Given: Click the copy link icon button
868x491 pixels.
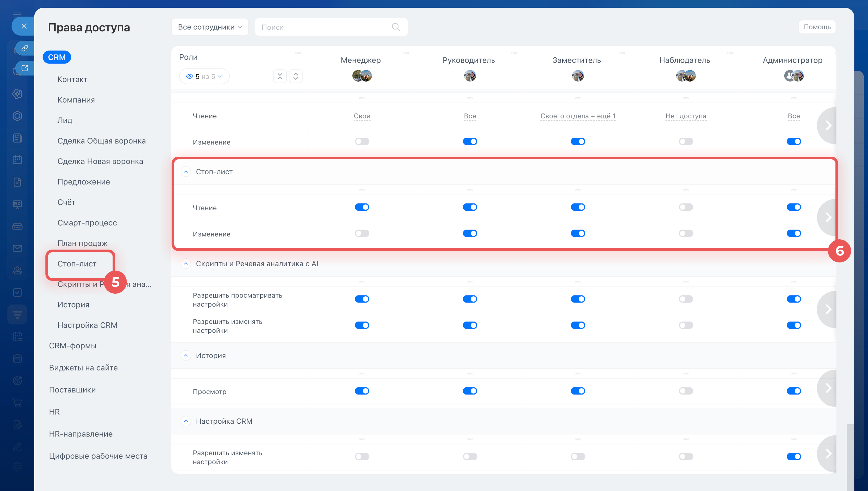Looking at the screenshot, I should (x=25, y=48).
